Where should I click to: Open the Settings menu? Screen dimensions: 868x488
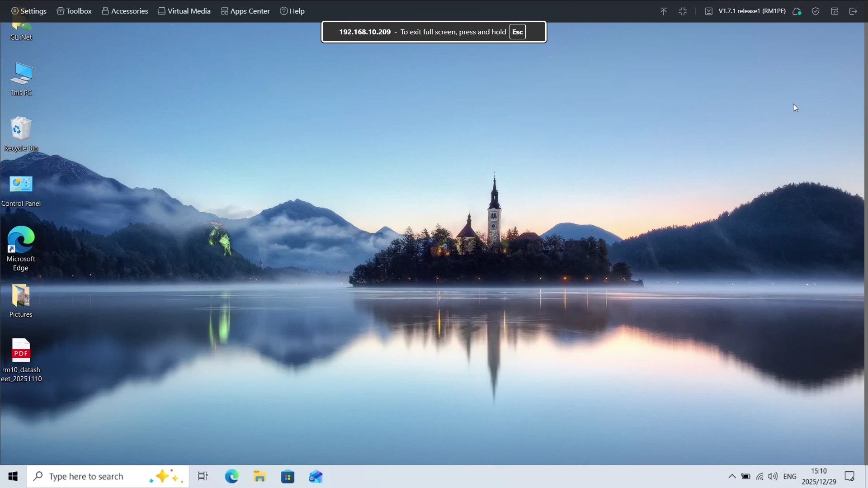click(x=28, y=11)
